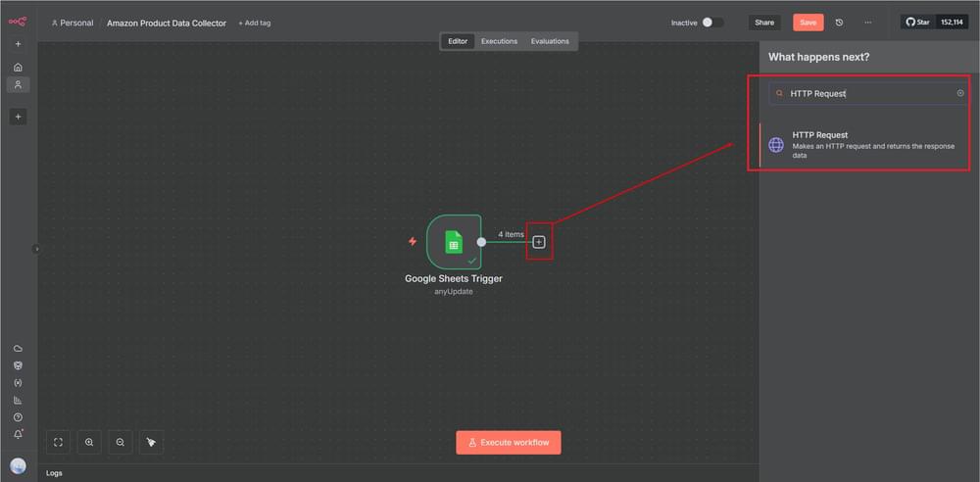This screenshot has height=482, width=980.
Task: Open workflow history clock icon
Action: (x=839, y=23)
